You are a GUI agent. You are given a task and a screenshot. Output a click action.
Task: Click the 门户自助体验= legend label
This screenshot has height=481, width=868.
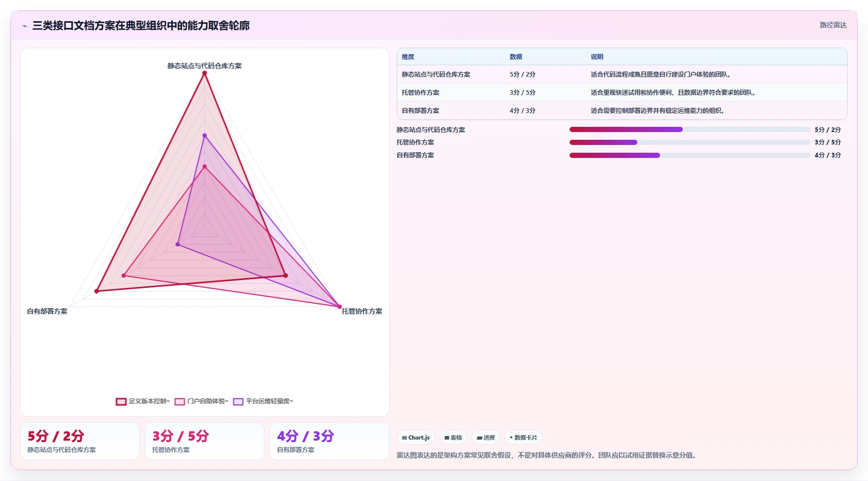point(207,401)
